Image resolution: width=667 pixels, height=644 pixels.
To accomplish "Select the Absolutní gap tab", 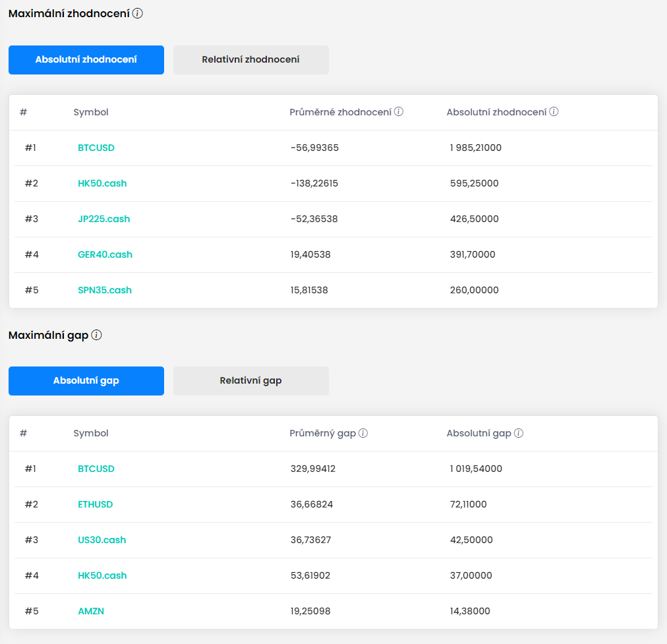I will (x=86, y=381).
